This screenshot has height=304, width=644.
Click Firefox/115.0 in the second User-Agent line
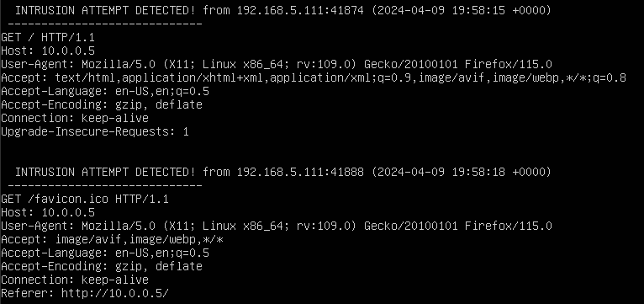pyautogui.click(x=509, y=226)
